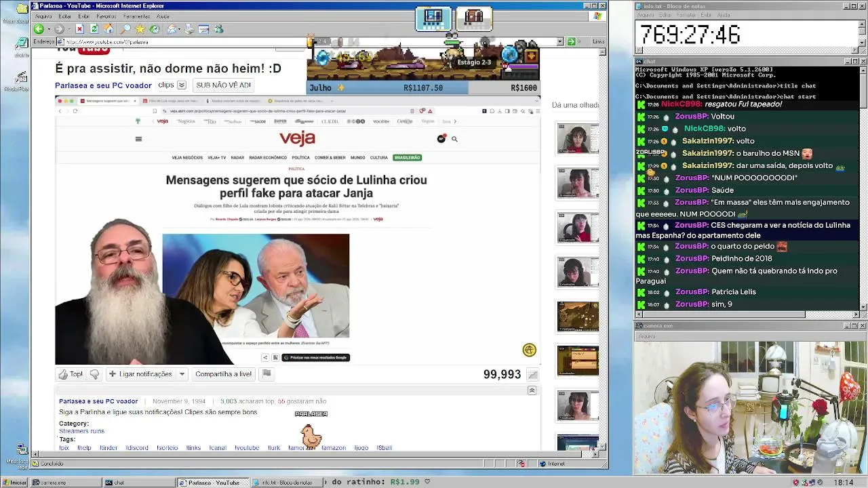Click the blue computer icon in the game overlay

(433, 18)
